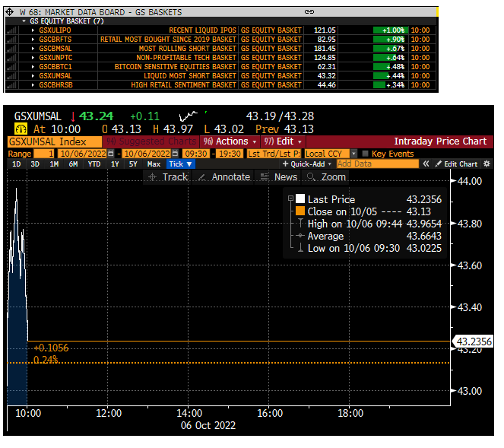This screenshot has height=448, width=504.
Task: Open the 96) Actions menu
Action: [230, 141]
